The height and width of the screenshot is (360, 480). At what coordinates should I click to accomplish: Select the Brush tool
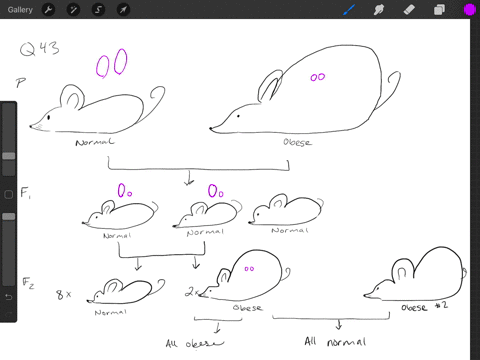point(349,10)
